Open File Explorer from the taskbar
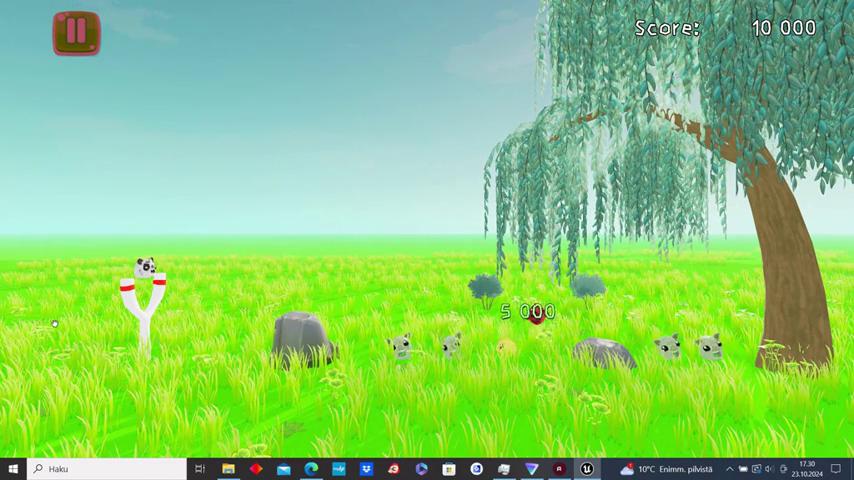 (228, 468)
